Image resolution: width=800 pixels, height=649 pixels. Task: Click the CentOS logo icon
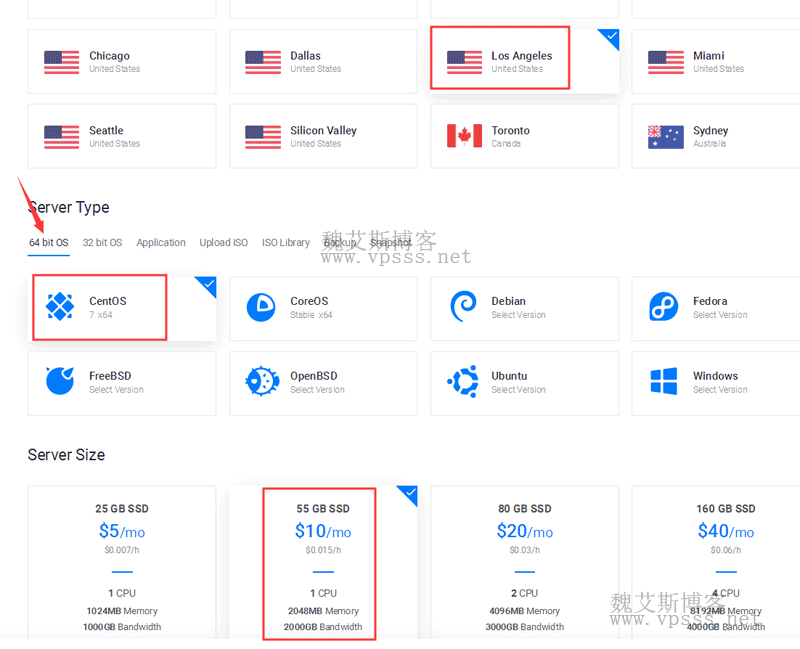(x=61, y=307)
